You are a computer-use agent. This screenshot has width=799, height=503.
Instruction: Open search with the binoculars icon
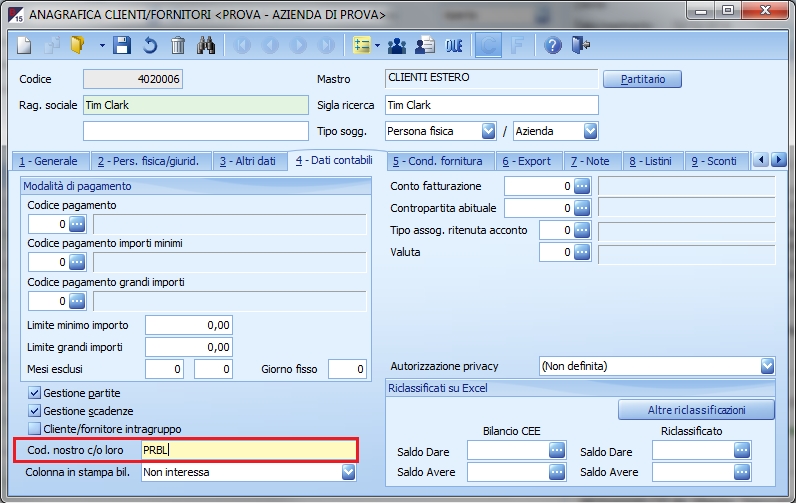tap(207, 45)
